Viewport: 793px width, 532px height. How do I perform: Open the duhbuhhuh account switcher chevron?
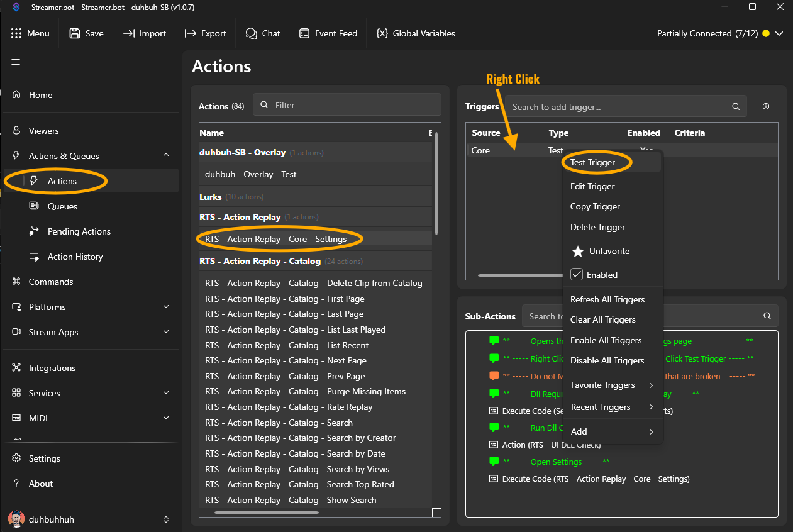[166, 519]
